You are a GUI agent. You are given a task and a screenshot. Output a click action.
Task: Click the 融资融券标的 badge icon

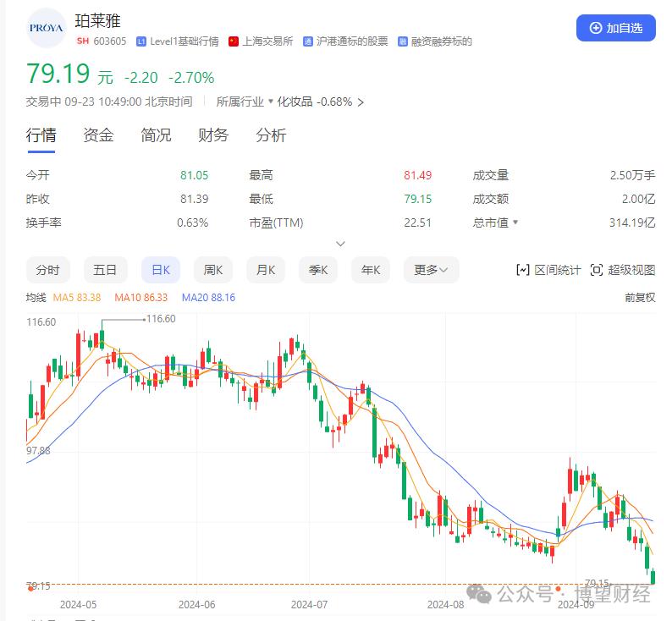tap(402, 41)
